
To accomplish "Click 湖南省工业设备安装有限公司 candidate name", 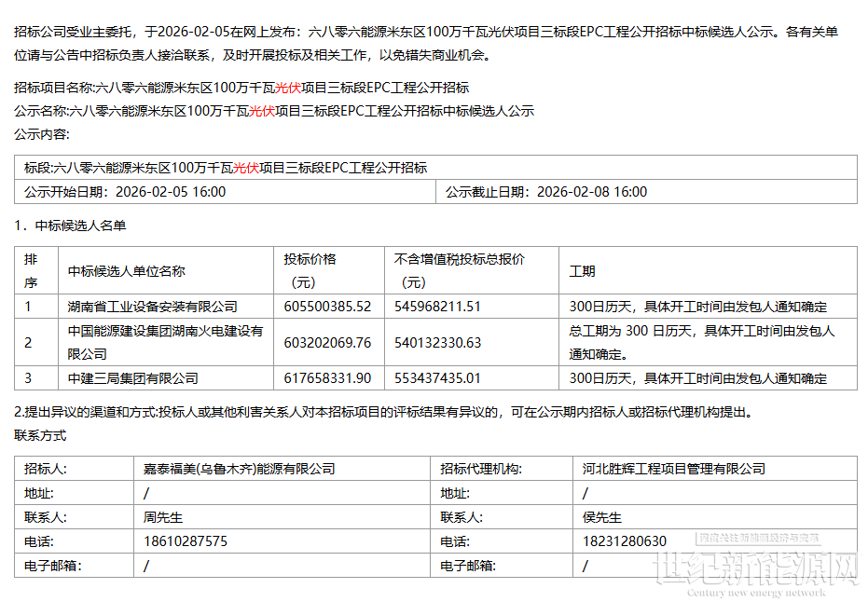I will 153,307.
